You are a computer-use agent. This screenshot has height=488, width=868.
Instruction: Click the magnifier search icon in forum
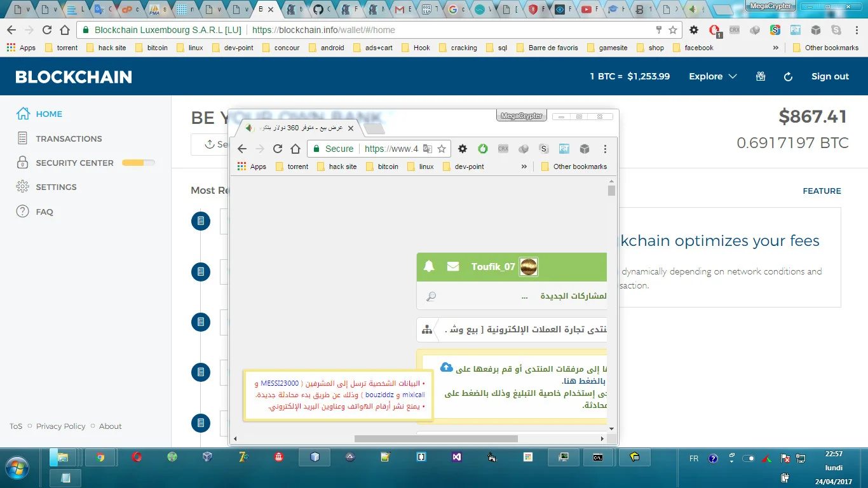(x=431, y=296)
